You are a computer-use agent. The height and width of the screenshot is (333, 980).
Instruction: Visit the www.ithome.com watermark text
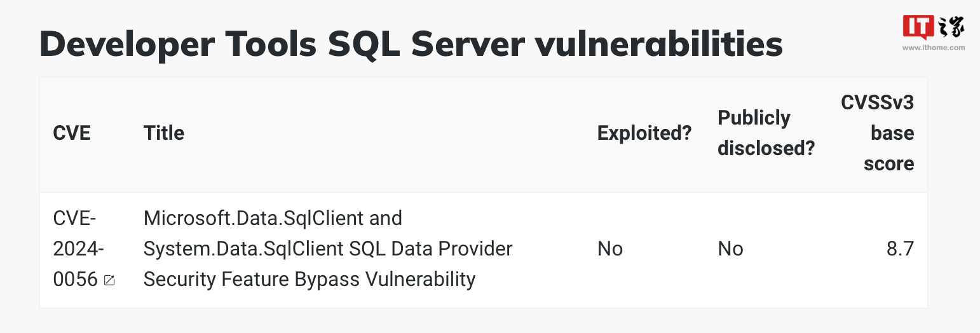tap(934, 48)
